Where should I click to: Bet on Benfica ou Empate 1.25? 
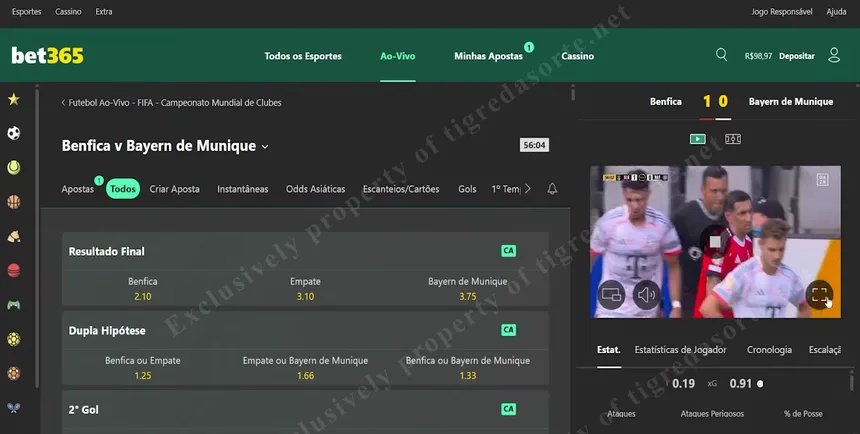coord(143,368)
